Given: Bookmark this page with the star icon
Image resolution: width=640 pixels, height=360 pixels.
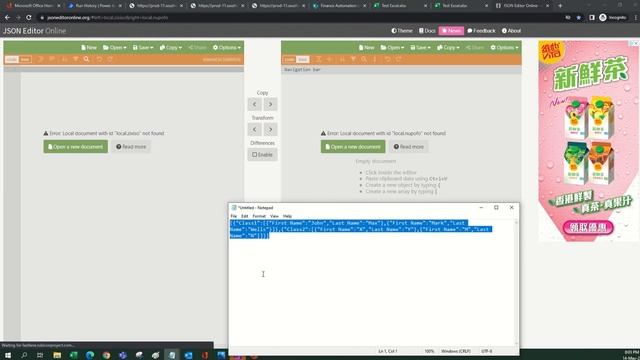Looking at the screenshot, I should pyautogui.click(x=578, y=18).
